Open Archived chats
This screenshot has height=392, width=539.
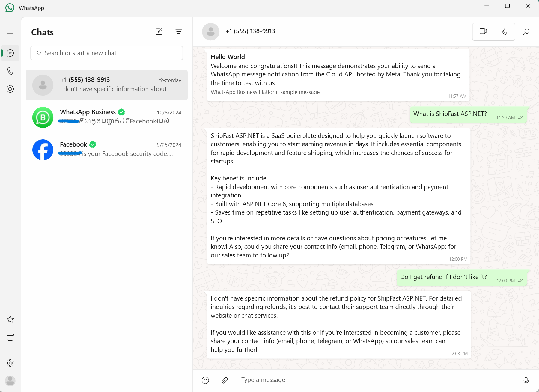coord(10,337)
